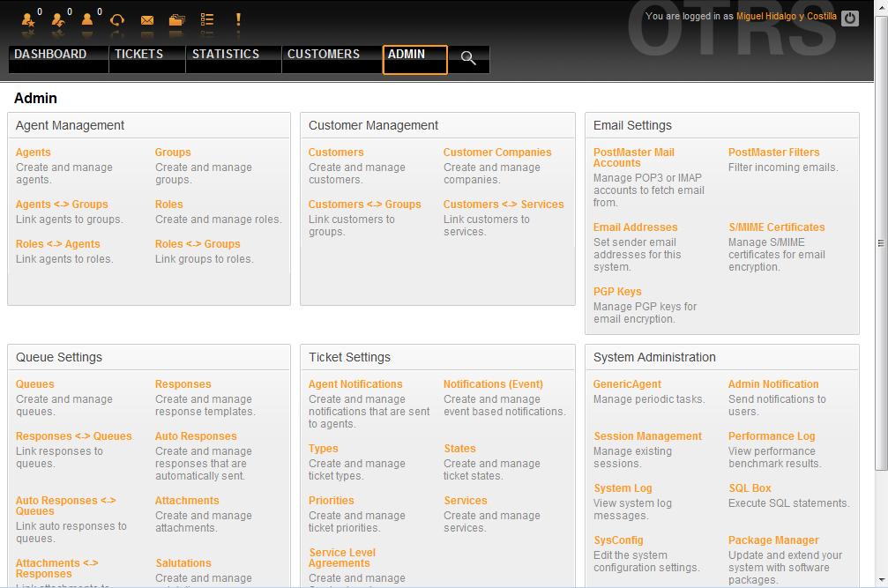Click the agent-with-arrow tickets icon
888x588 pixels.
coord(57,19)
